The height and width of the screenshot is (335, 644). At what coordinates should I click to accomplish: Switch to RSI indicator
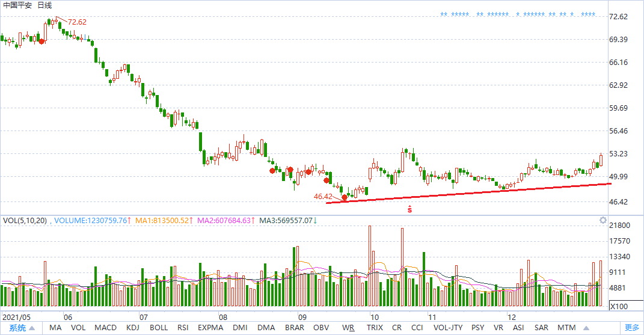tap(183, 328)
